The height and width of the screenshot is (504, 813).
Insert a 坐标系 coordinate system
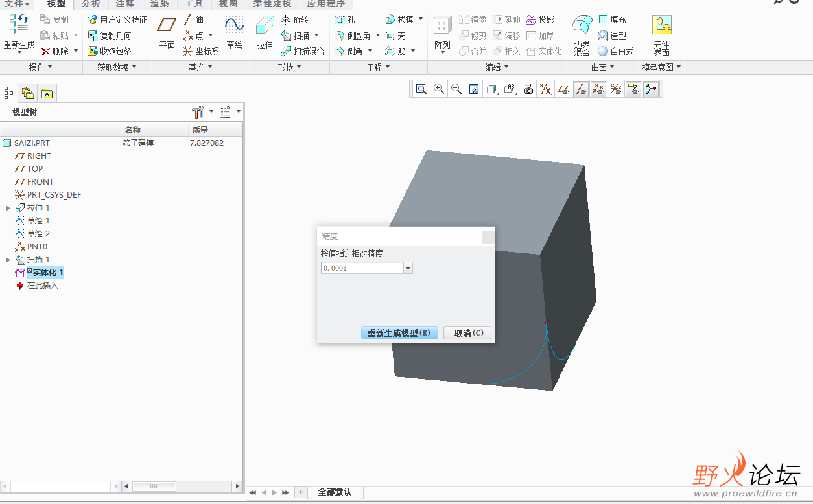[201, 51]
